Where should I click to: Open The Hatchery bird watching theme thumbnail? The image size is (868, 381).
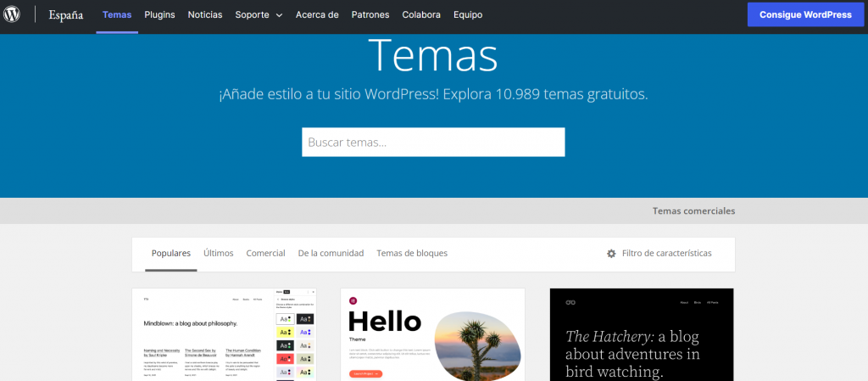(642, 334)
